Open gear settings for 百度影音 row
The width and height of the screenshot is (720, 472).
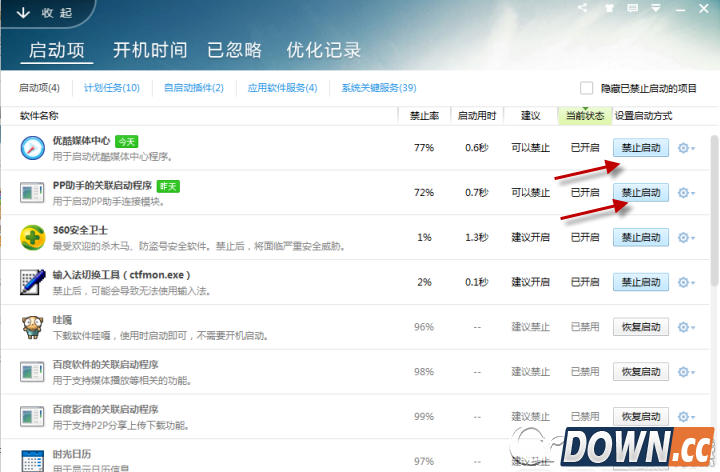[686, 416]
